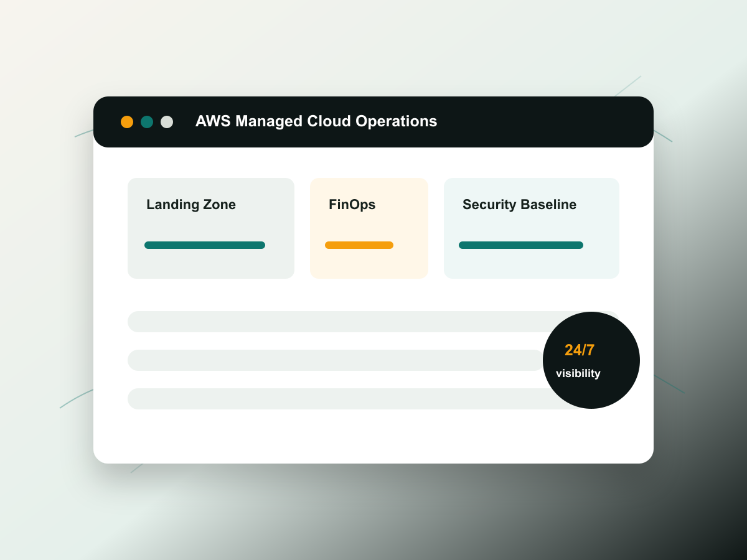Viewport: 747px width, 560px height.
Task: Click the 24/7 visibility badge
Action: pos(591,360)
